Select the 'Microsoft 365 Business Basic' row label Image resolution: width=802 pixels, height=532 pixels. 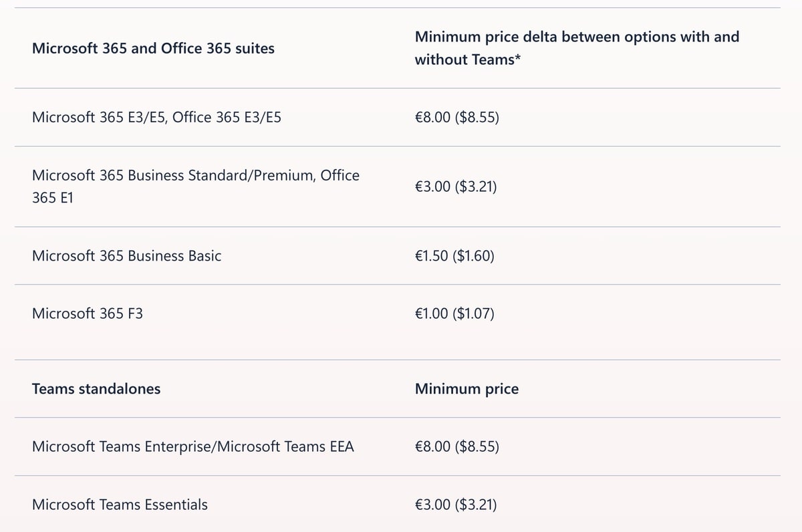(x=126, y=256)
